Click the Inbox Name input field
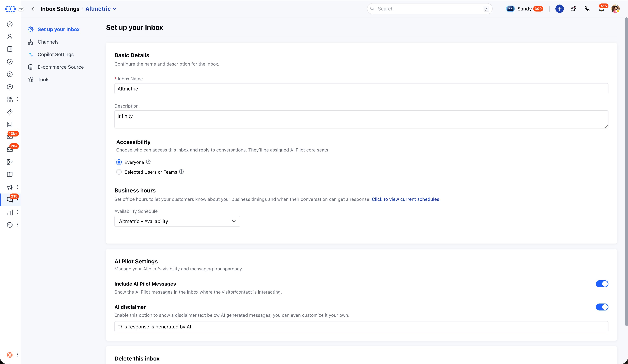This screenshot has height=364, width=628. tap(361, 89)
